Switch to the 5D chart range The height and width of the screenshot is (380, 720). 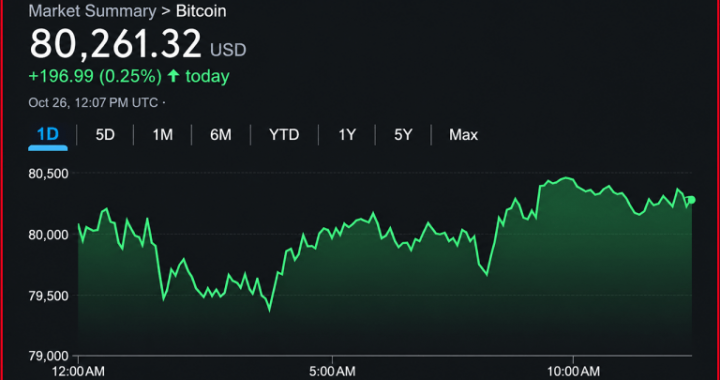[x=105, y=135]
